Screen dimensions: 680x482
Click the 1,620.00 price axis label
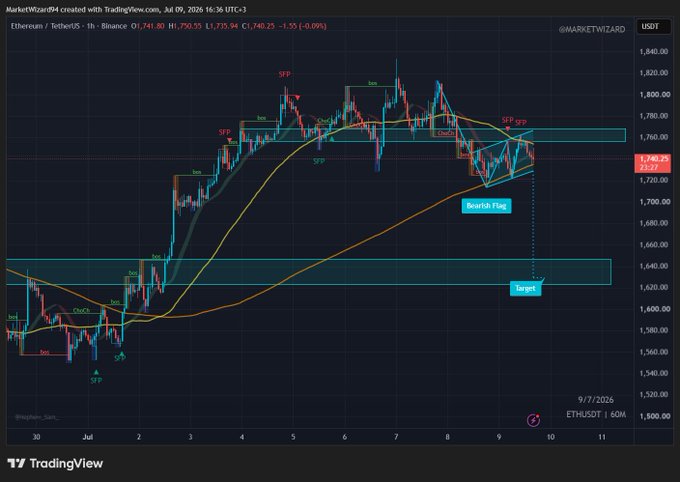654,287
